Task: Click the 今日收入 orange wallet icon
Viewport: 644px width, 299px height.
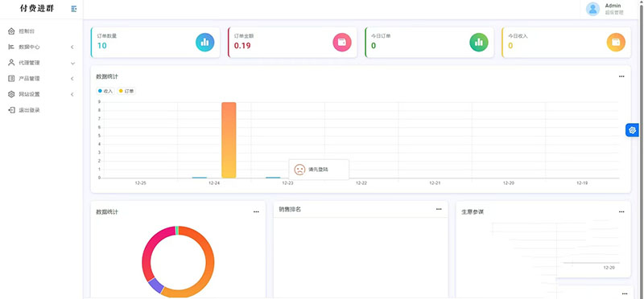Action: pyautogui.click(x=616, y=43)
